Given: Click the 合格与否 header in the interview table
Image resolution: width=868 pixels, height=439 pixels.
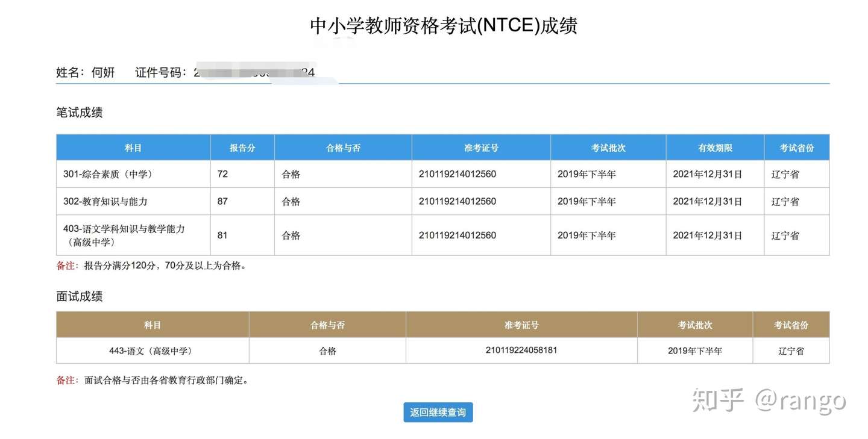Looking at the screenshot, I should [x=328, y=325].
